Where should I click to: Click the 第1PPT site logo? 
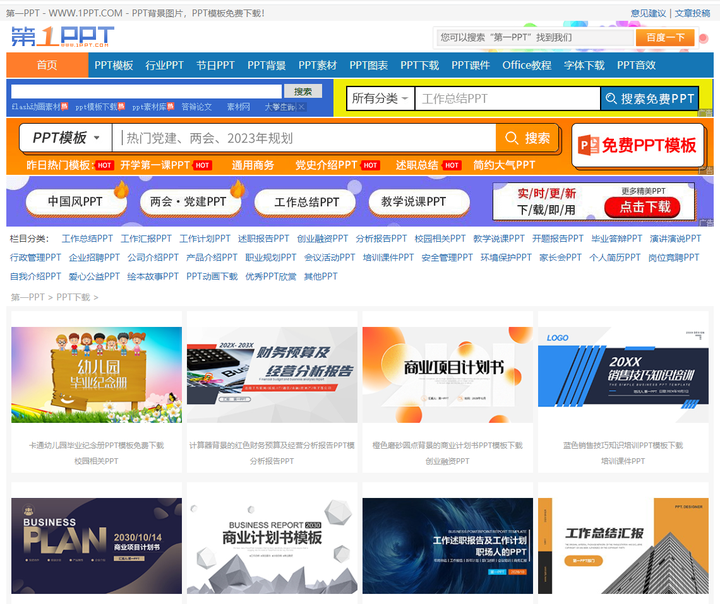tap(62, 36)
